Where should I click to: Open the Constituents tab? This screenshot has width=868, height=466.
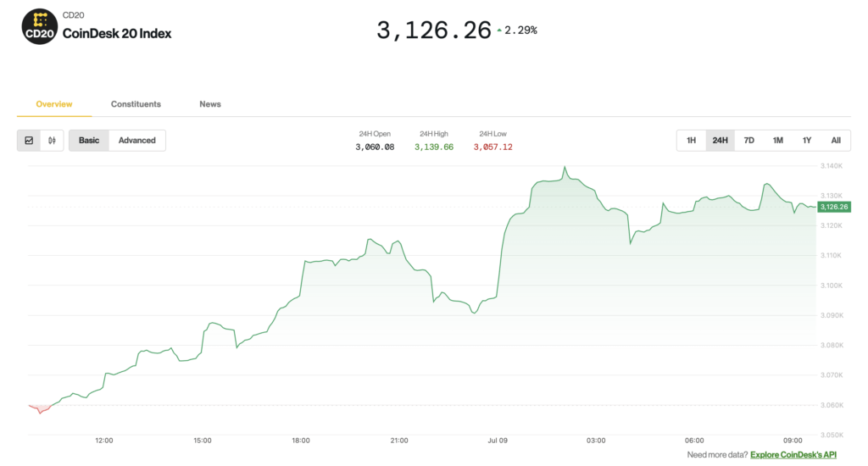click(x=136, y=104)
